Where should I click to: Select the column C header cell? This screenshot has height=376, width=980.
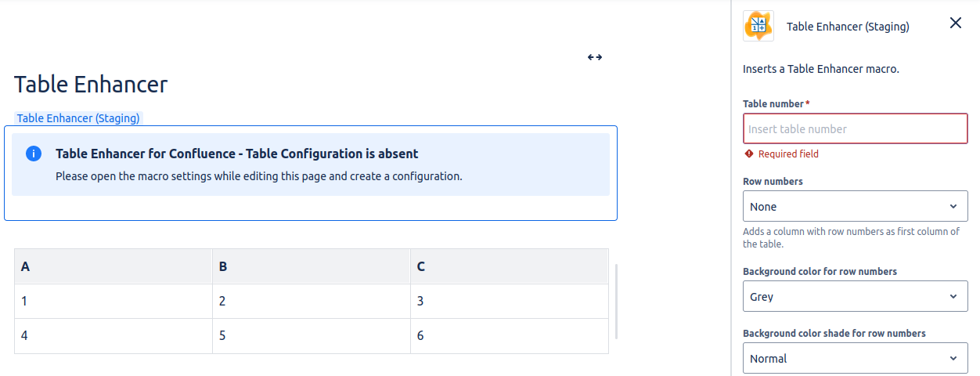click(509, 266)
